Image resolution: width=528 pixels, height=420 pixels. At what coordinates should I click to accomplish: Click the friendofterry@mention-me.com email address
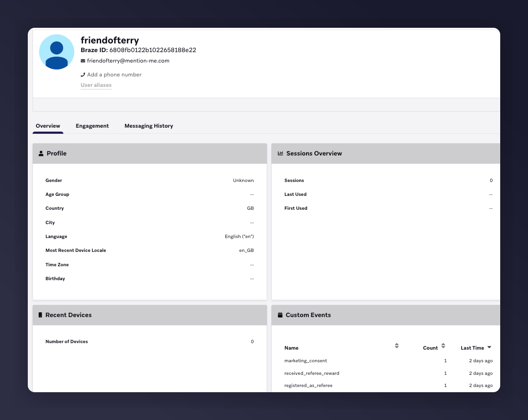coord(128,61)
